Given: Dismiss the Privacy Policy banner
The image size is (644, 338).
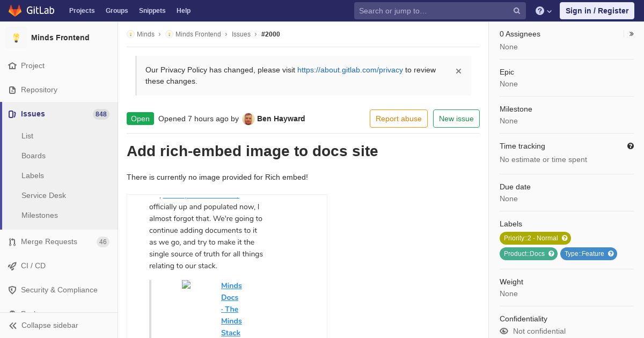Looking at the screenshot, I should (458, 71).
